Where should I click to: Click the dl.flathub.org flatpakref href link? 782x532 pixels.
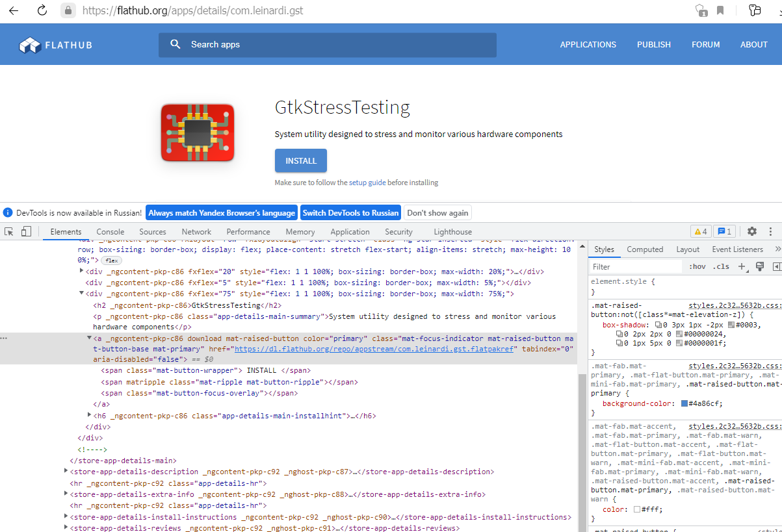click(x=375, y=349)
